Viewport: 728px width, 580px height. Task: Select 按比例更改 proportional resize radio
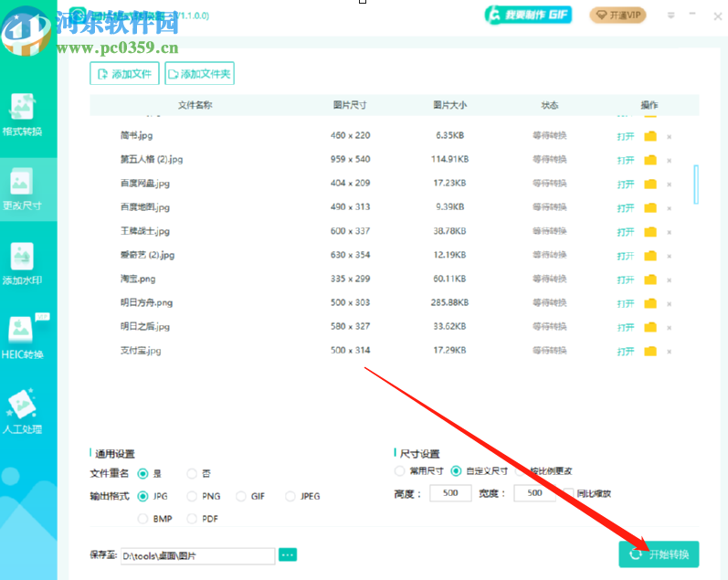520,471
